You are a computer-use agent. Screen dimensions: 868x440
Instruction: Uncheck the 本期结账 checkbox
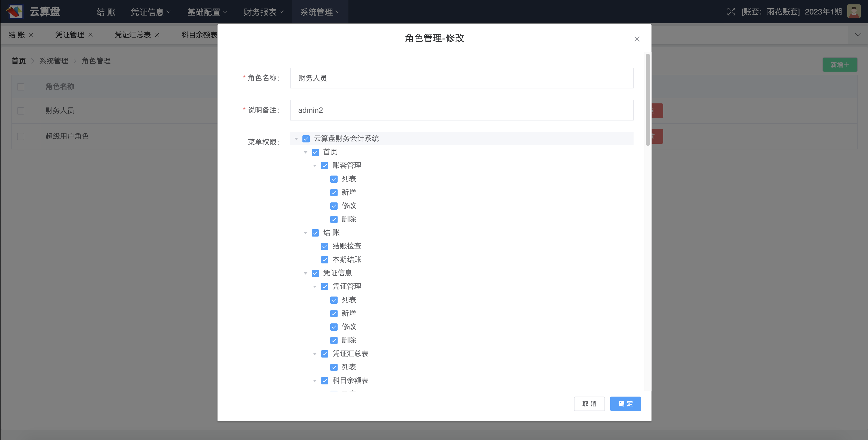point(324,260)
